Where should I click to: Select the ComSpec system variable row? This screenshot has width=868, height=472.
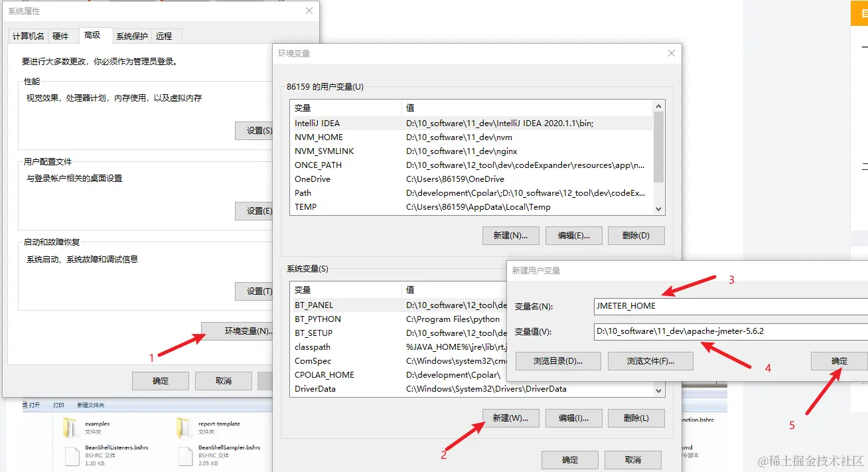tap(398, 361)
